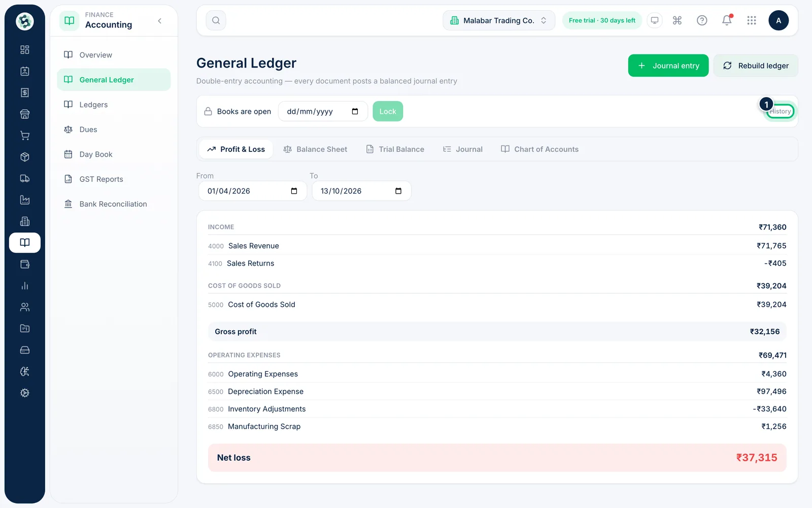The width and height of the screenshot is (812, 508).
Task: Open Bank Reconciliation in the sidebar
Action: pyautogui.click(x=114, y=204)
